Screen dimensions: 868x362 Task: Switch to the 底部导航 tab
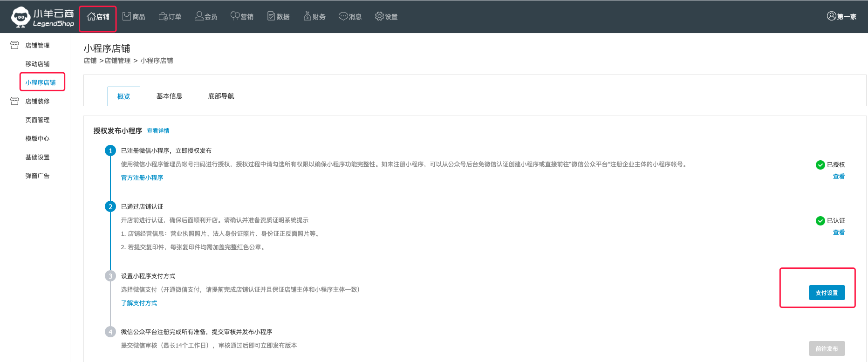point(221,96)
